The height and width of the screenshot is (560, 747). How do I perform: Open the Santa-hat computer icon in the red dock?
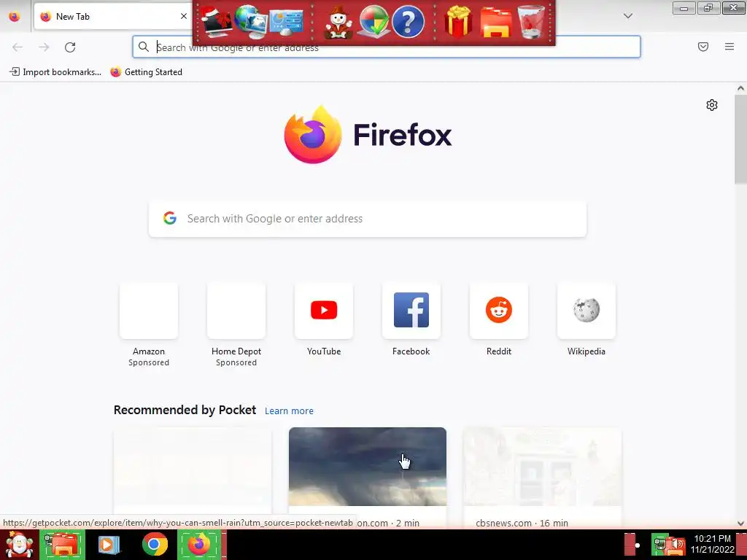[216, 21]
